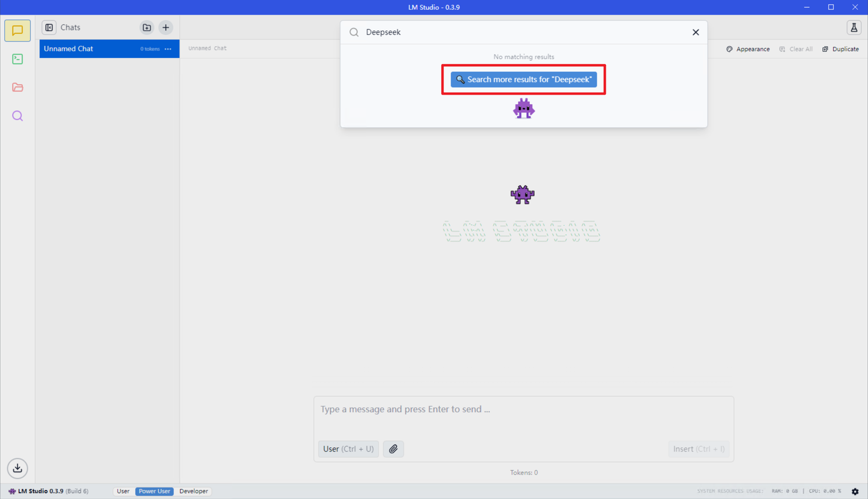
Task: Duplicate the current chat
Action: 840,49
